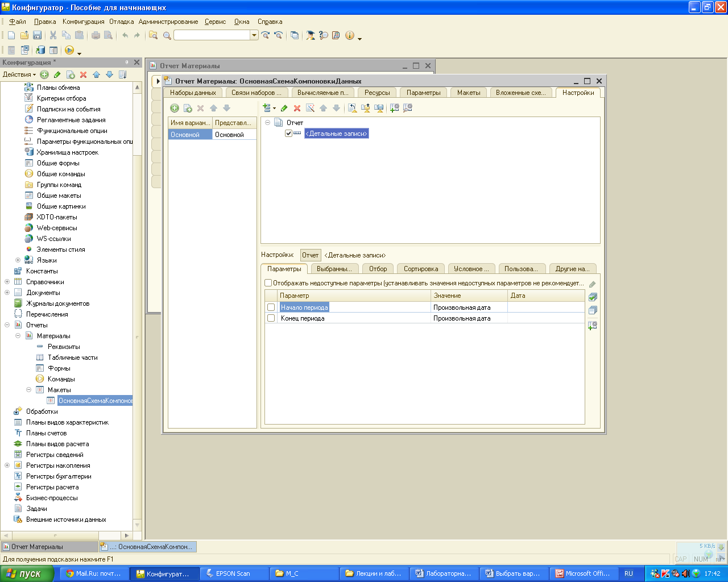The image size is (728, 582).
Task: Click the Save floppy disk icon
Action: (38, 35)
